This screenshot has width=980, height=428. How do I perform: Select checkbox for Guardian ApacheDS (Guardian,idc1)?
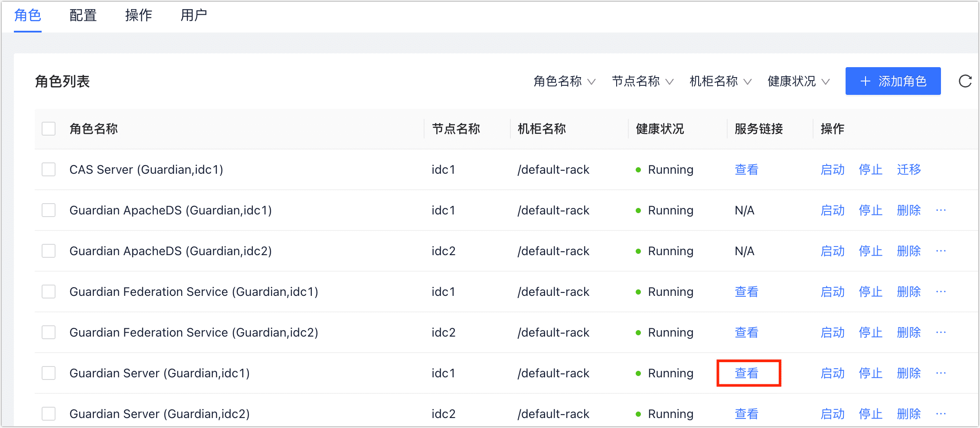point(49,210)
